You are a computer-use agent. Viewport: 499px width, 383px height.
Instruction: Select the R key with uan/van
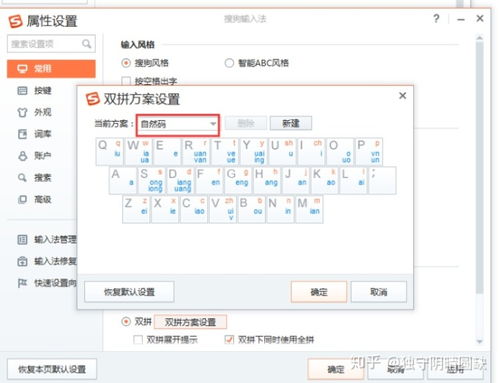(x=196, y=152)
